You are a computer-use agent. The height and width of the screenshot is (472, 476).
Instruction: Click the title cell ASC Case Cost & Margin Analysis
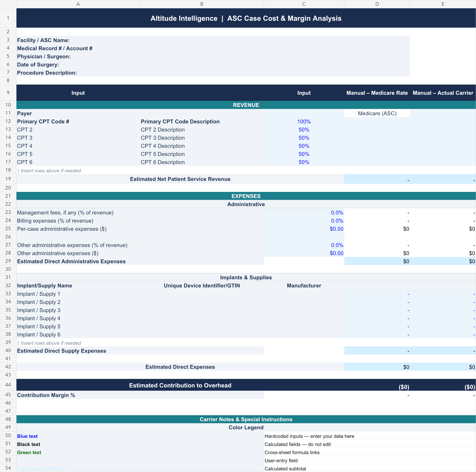(246, 18)
